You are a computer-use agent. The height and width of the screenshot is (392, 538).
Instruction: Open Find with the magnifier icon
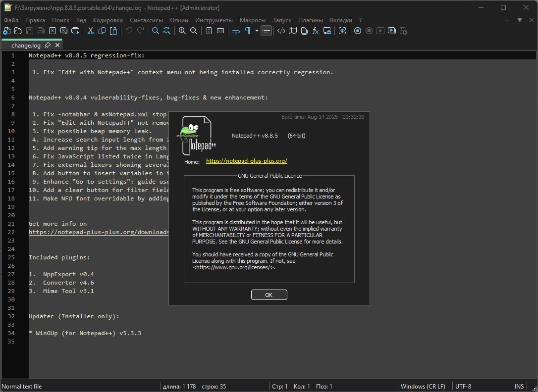point(155,31)
